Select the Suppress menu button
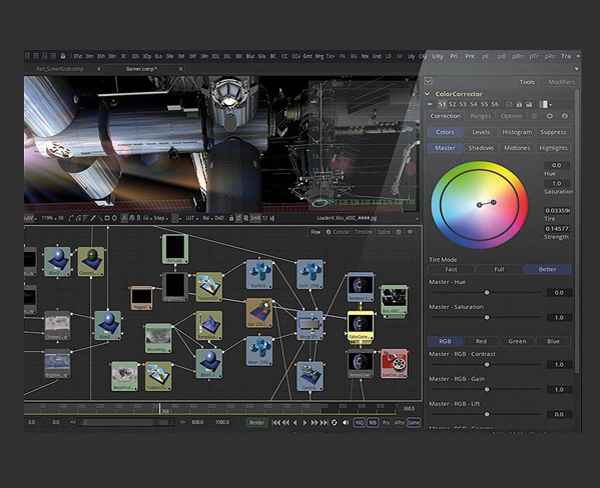600x488 pixels. point(553,132)
